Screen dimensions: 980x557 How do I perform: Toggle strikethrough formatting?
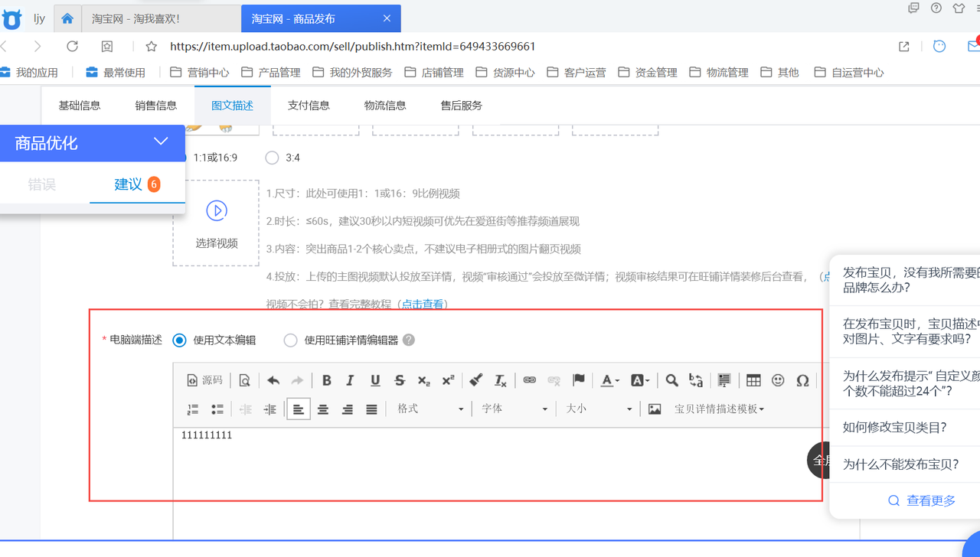(400, 380)
